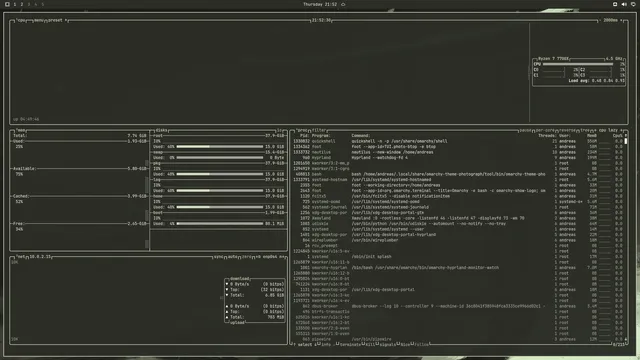Open the btop menu option

tap(39, 20)
